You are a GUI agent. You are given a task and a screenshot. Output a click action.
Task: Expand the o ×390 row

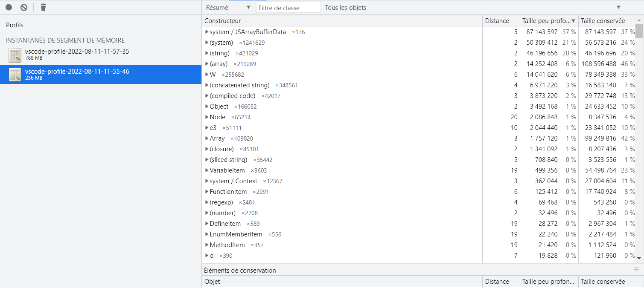pyautogui.click(x=207, y=256)
